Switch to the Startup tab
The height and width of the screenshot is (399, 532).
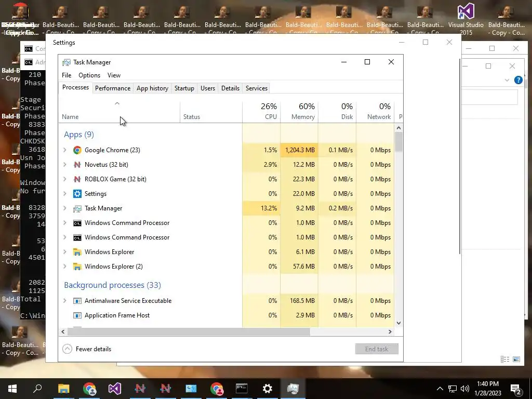(x=184, y=88)
